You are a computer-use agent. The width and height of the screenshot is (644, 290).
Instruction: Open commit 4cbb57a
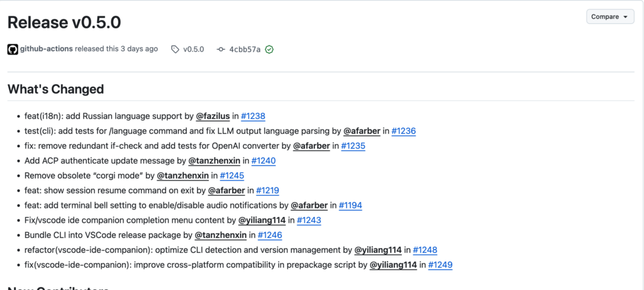[245, 49]
